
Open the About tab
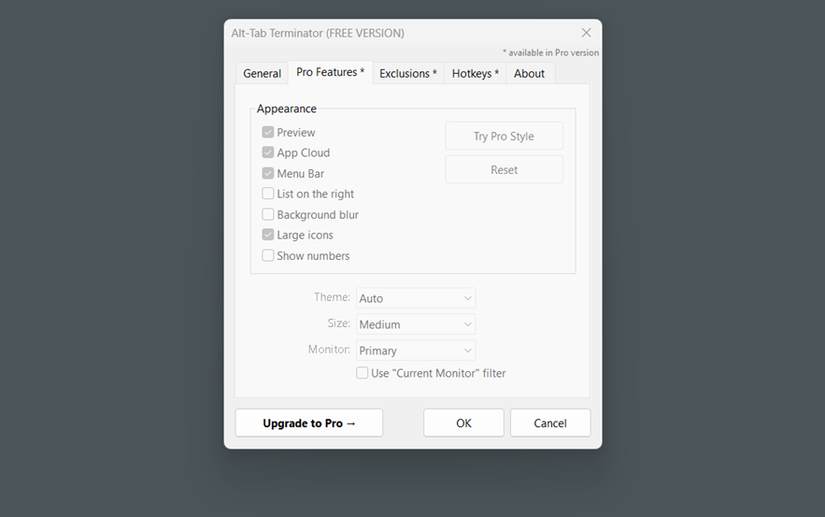tap(529, 74)
